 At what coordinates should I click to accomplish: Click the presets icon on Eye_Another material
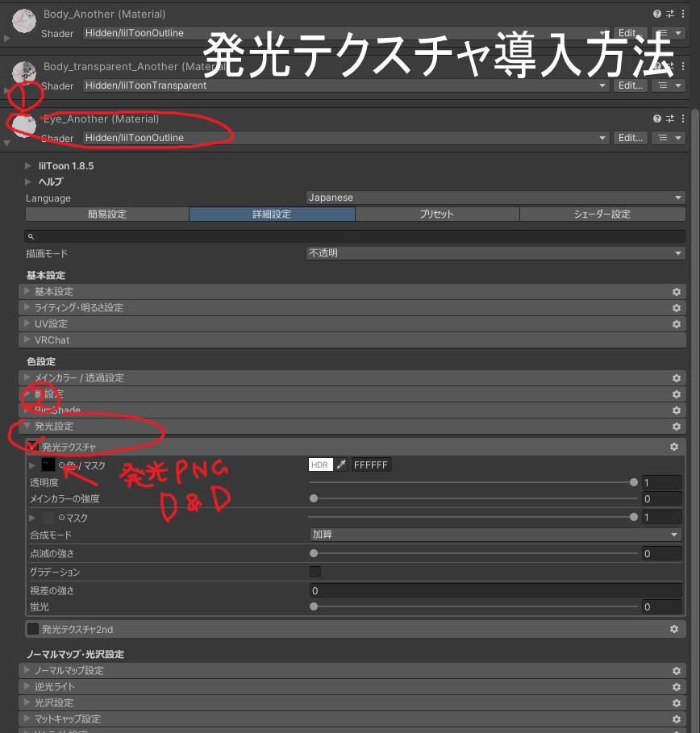669,118
